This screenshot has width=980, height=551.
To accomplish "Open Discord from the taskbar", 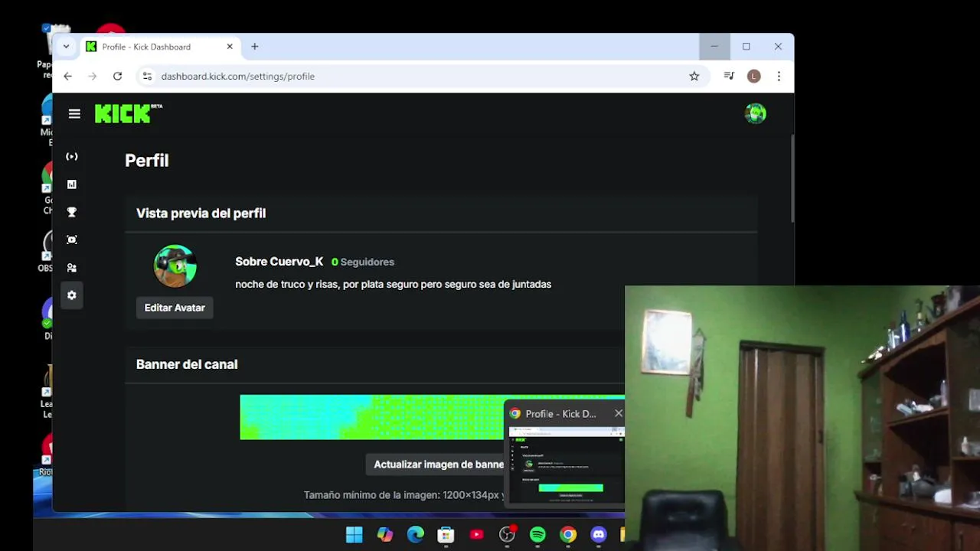I will 599,535.
